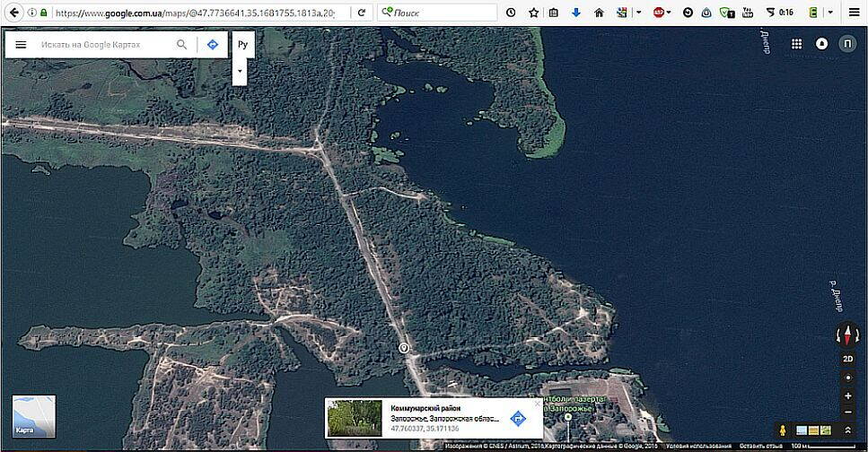
Task: Zoom in with the plus button
Action: tap(848, 395)
